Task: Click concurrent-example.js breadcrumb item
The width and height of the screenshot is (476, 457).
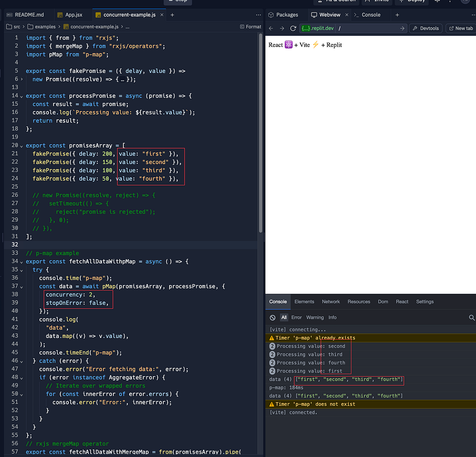Action: point(91,27)
